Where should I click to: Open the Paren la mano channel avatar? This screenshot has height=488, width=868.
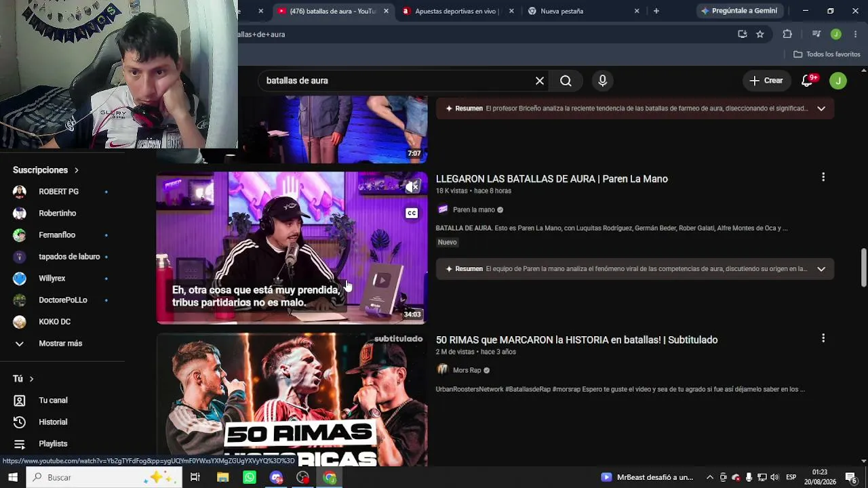pos(443,209)
